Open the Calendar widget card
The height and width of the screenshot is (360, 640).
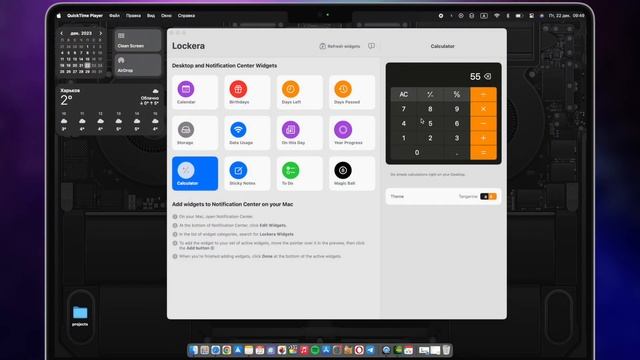(x=195, y=92)
